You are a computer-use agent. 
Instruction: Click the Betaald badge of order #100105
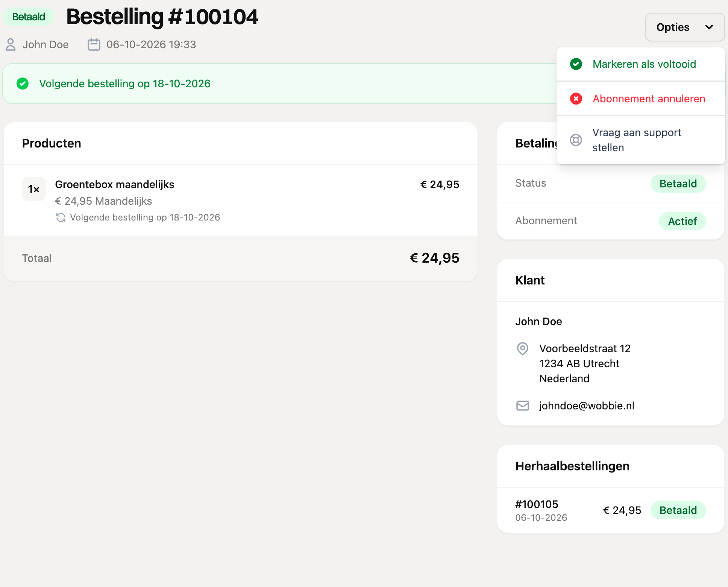click(x=678, y=510)
